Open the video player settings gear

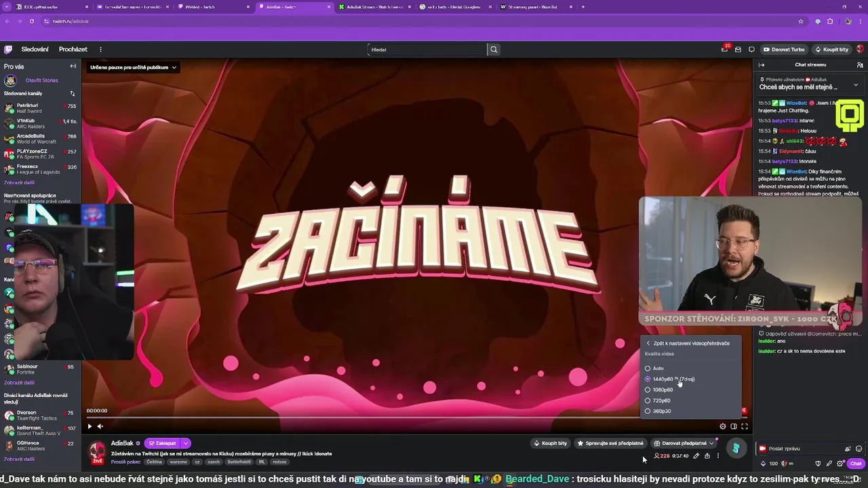pyautogui.click(x=723, y=426)
